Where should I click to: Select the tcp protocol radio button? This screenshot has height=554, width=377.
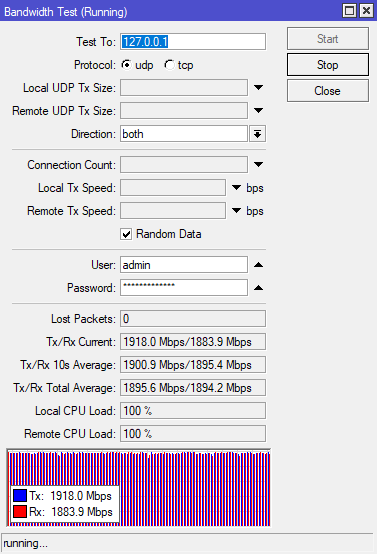pyautogui.click(x=169, y=65)
